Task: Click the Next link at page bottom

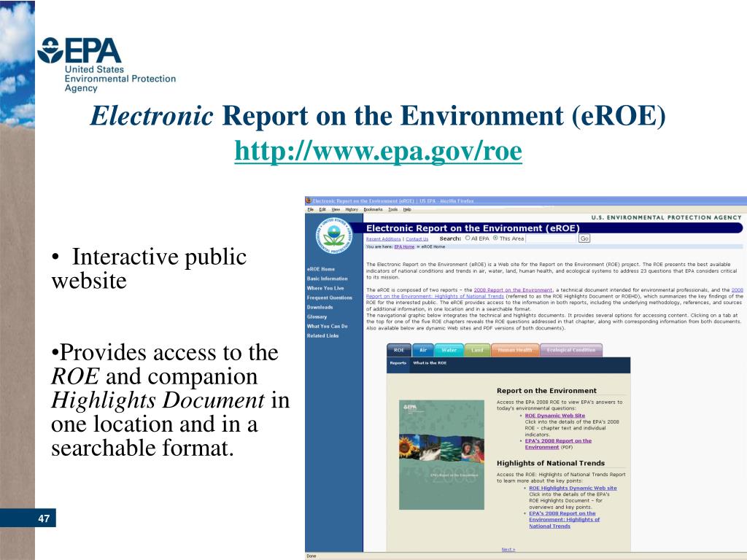Action: click(508, 550)
